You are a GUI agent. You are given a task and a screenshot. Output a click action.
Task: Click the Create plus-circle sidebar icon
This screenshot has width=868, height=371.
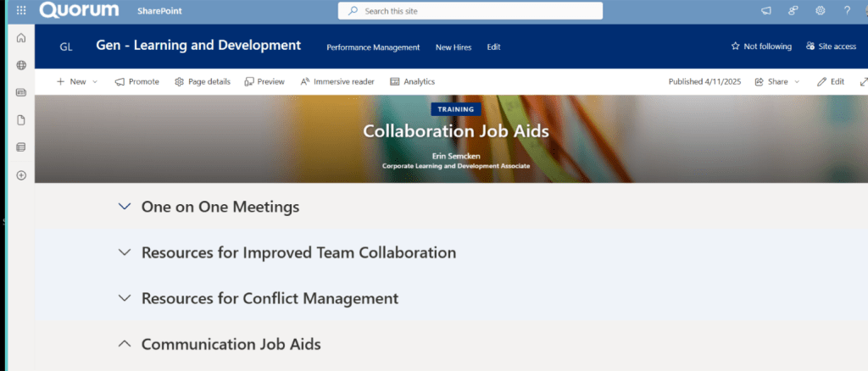[21, 175]
